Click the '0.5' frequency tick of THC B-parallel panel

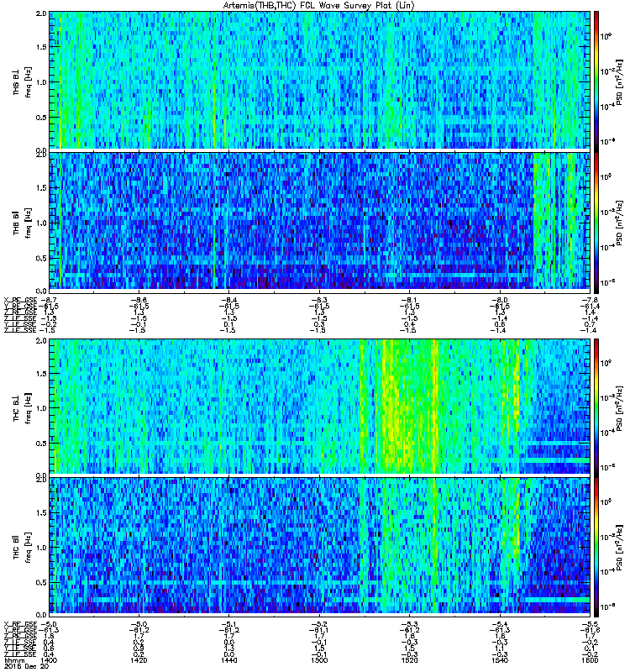[x=41, y=583]
